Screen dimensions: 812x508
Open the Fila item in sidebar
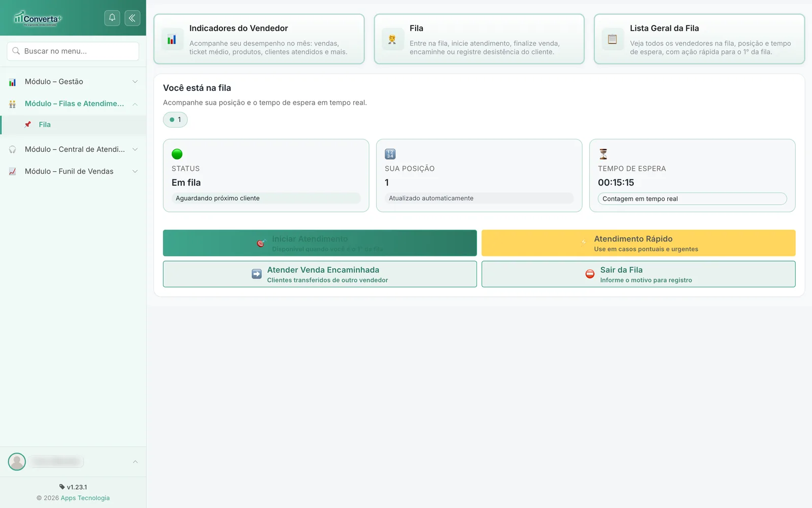tap(73, 124)
